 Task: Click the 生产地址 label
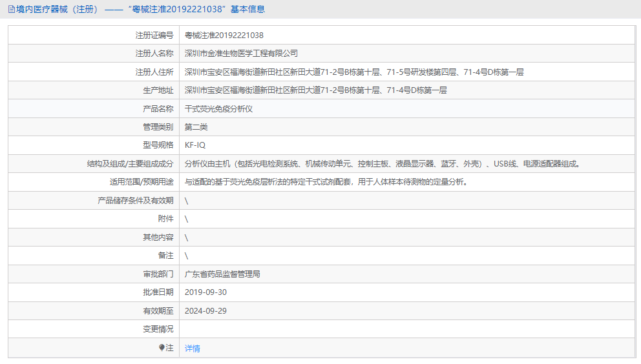pyautogui.click(x=158, y=90)
